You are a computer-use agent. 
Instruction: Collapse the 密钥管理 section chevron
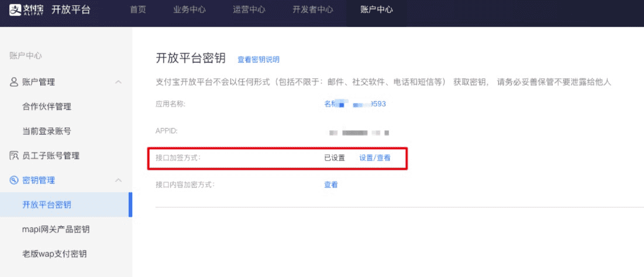point(118,180)
